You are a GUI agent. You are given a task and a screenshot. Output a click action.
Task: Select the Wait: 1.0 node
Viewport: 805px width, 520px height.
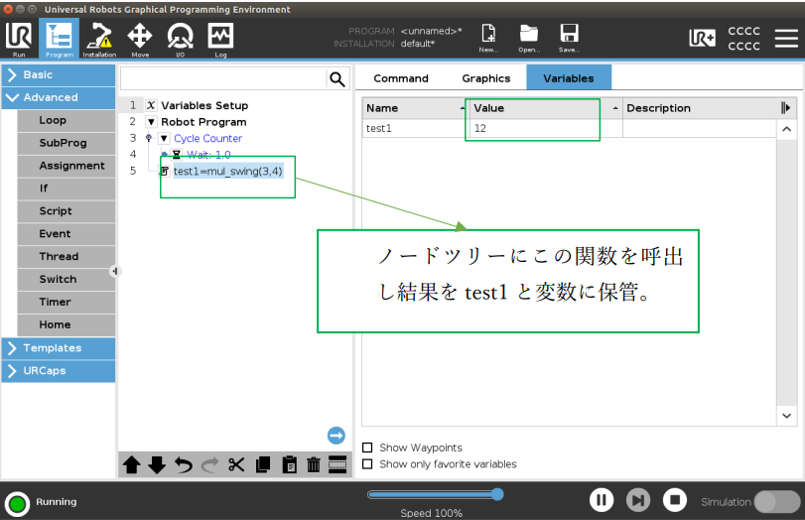[x=208, y=155]
